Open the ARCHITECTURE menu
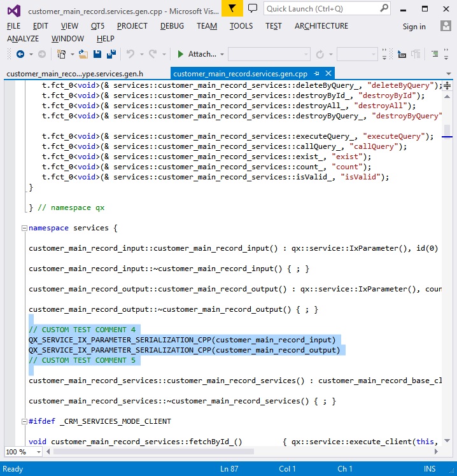 [x=321, y=26]
